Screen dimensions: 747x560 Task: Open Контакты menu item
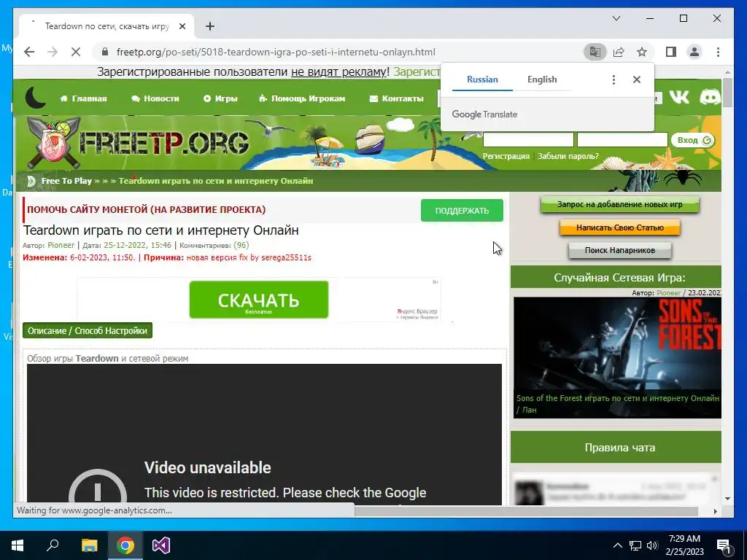click(396, 98)
